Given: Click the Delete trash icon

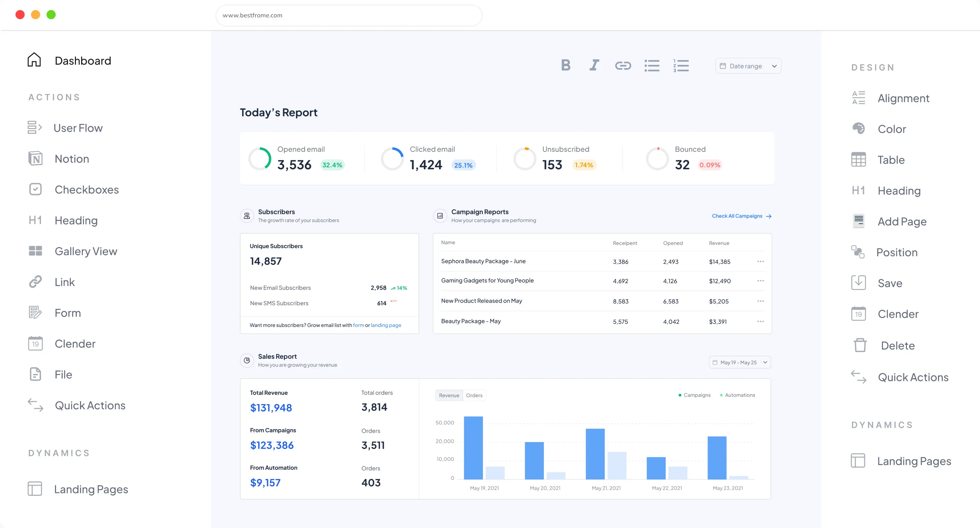Looking at the screenshot, I should tap(860, 345).
